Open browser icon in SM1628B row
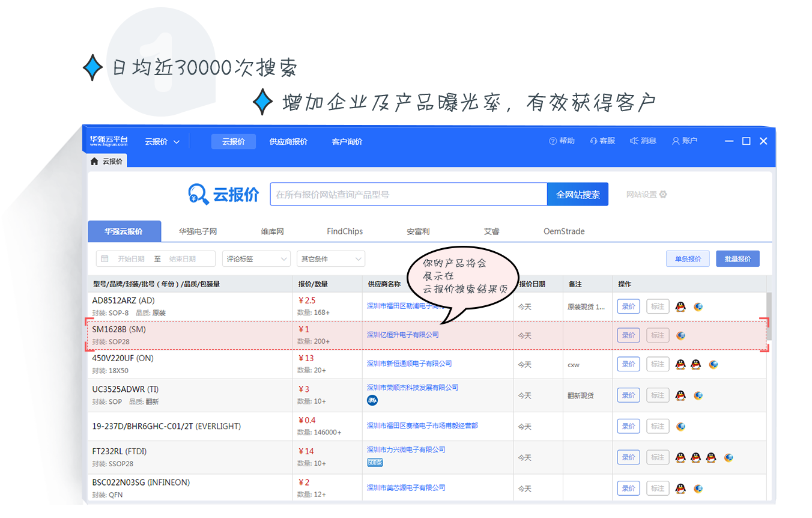This screenshot has width=812, height=518. click(680, 335)
